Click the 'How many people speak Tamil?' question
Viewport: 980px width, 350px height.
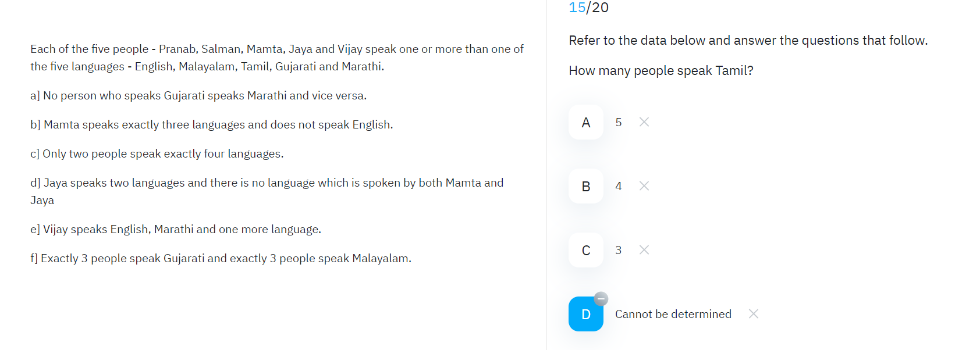[661, 71]
